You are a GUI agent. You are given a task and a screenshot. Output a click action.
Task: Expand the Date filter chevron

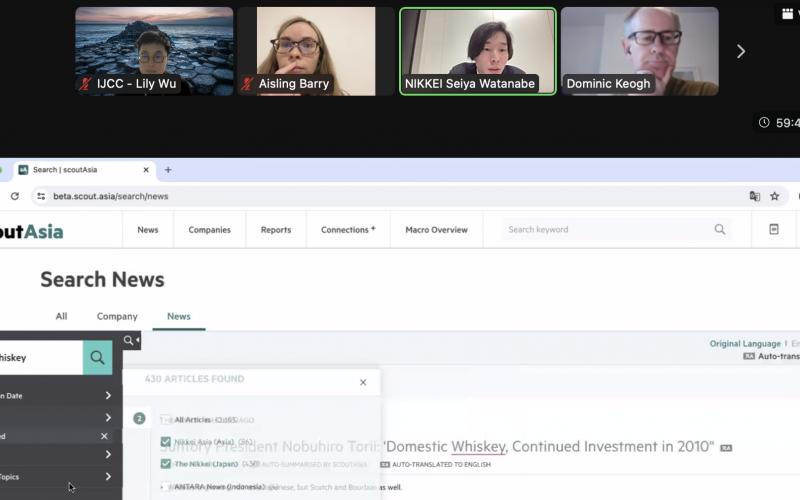pyautogui.click(x=108, y=395)
